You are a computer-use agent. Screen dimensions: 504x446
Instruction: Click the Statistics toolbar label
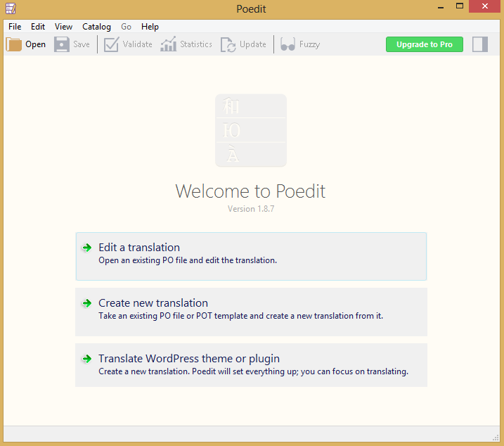[195, 44]
